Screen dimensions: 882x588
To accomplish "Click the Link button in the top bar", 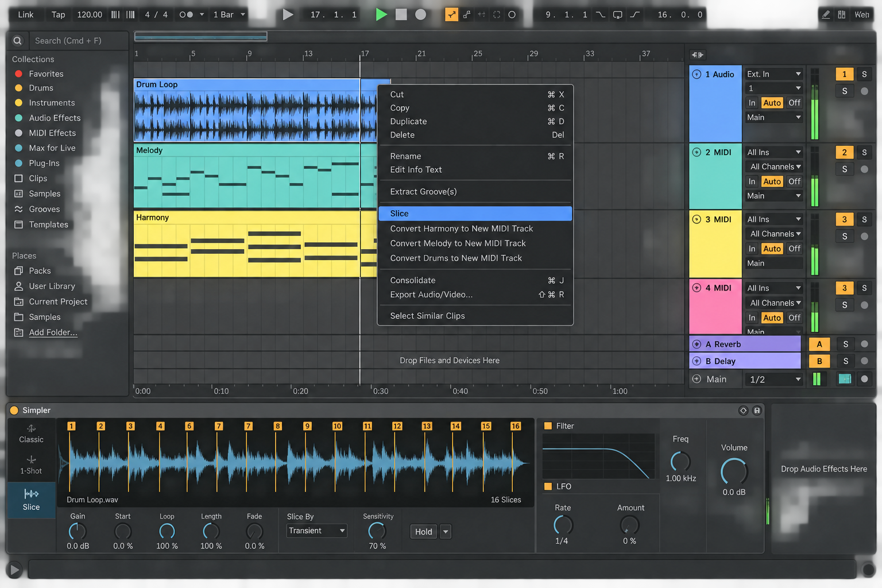I will [x=26, y=14].
